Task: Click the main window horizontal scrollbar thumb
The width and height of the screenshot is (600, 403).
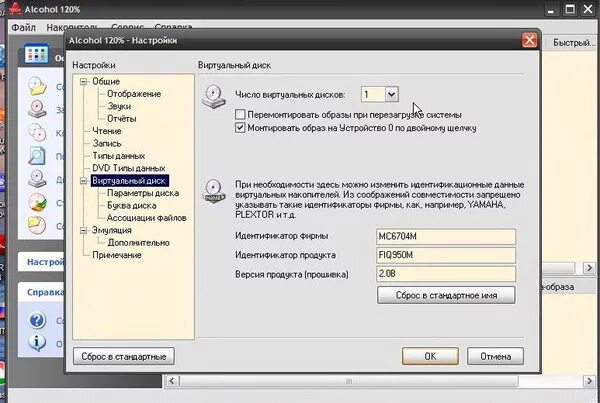Action: point(349,381)
